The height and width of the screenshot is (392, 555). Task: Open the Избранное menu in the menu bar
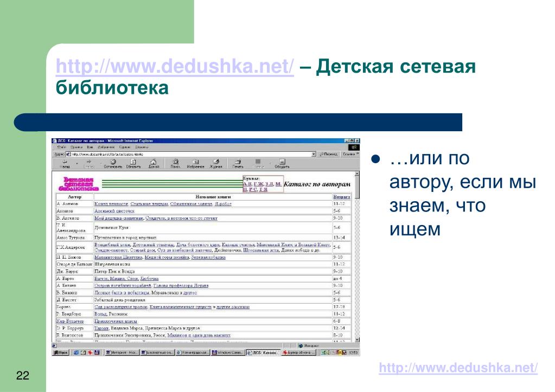click(106, 147)
